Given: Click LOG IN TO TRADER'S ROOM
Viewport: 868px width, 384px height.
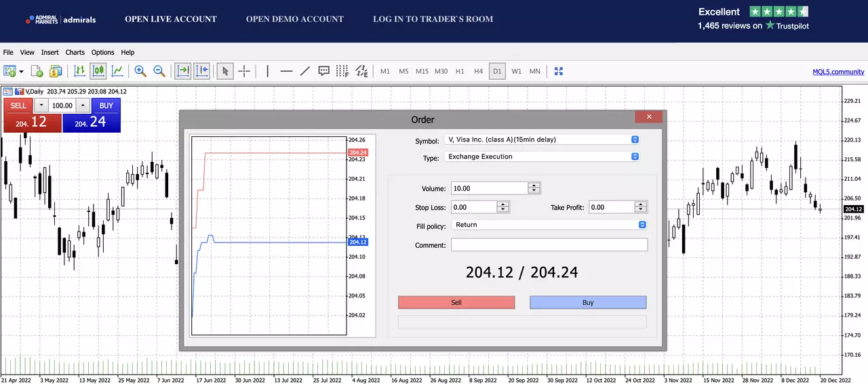Looking at the screenshot, I should 433,19.
